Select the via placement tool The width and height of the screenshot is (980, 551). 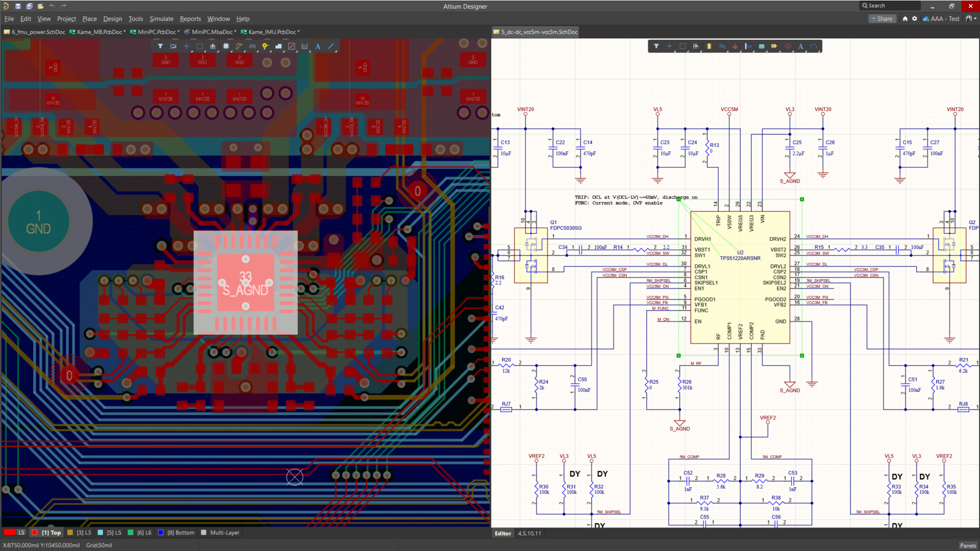tap(265, 46)
